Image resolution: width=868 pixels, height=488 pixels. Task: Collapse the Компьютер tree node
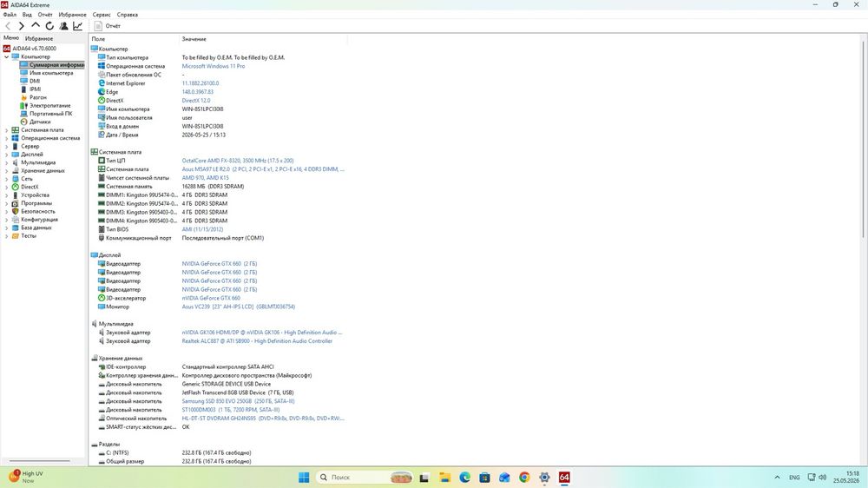coord(6,56)
